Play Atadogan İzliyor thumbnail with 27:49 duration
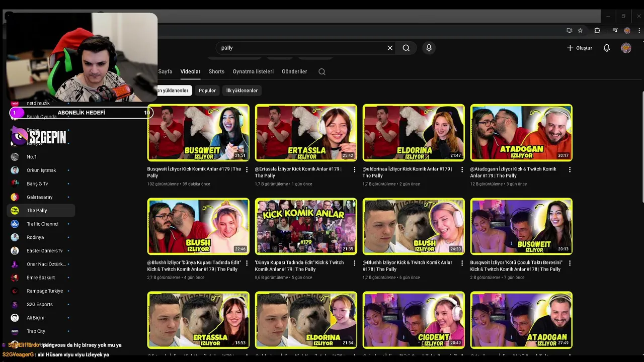This screenshot has width=644, height=362. 521,320
